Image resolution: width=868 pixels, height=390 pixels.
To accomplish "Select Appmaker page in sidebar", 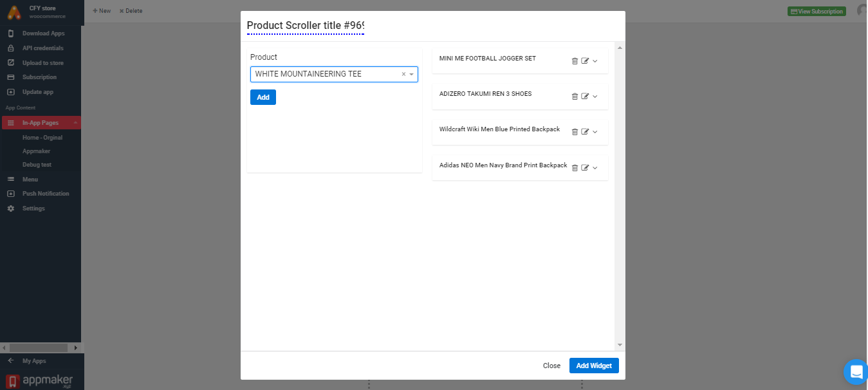I will tap(36, 151).
